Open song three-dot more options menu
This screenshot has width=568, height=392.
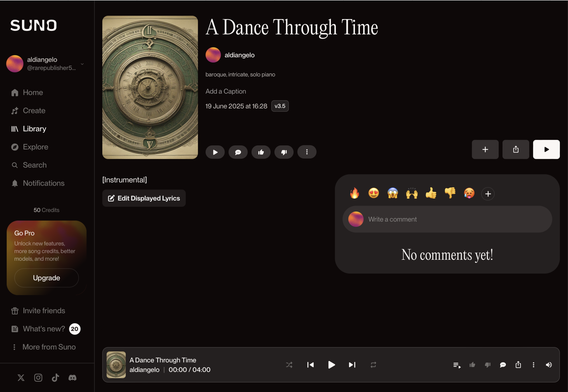click(307, 152)
